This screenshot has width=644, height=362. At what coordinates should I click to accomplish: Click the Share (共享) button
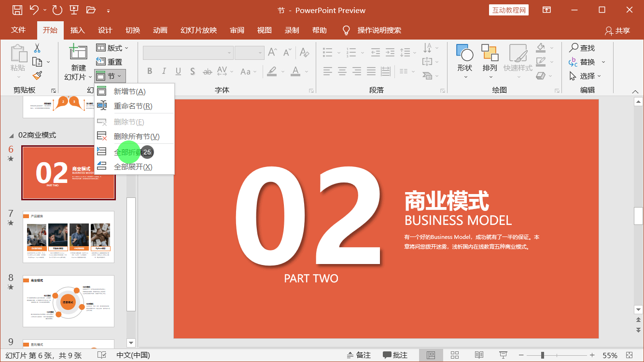point(617,30)
